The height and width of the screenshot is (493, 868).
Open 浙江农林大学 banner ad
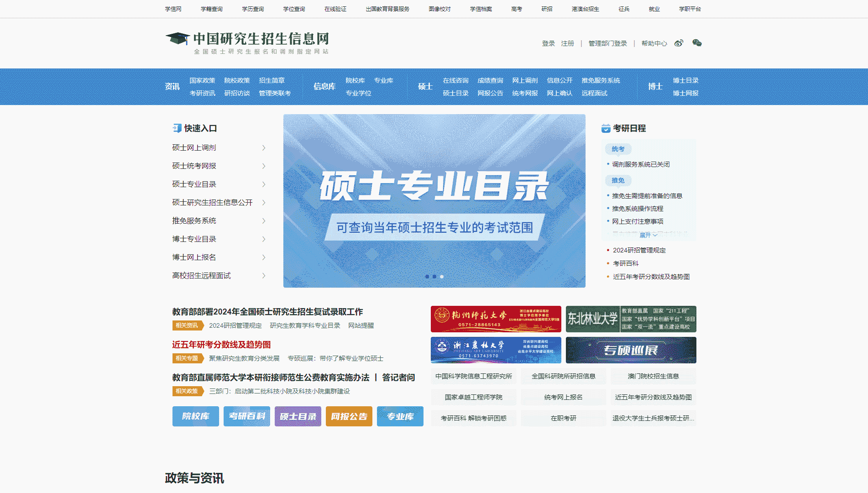pos(496,350)
